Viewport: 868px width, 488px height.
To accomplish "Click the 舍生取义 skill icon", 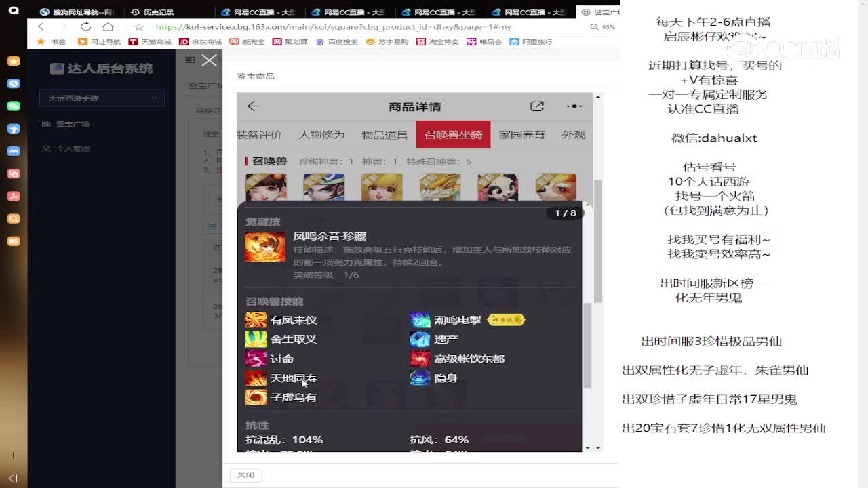I will pos(256,339).
